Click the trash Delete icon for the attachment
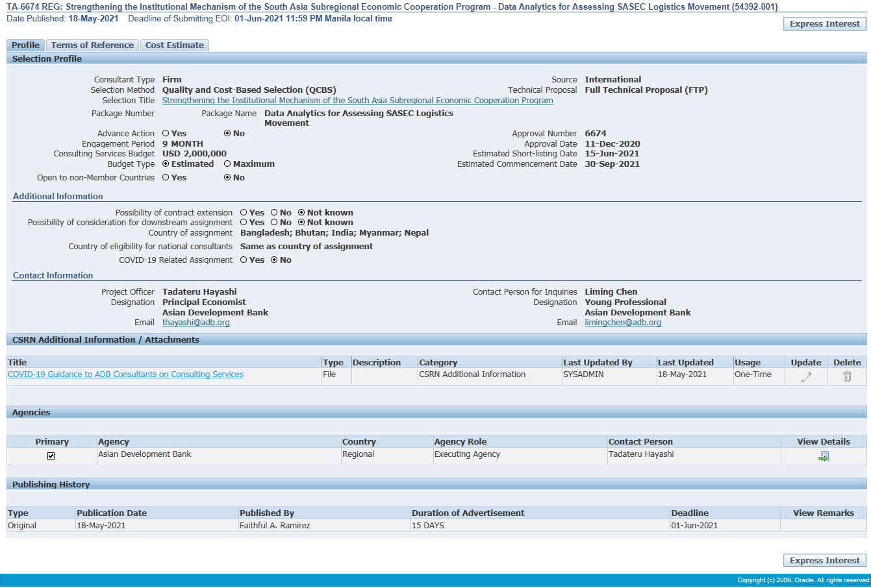The width and height of the screenshot is (871, 588). click(x=847, y=376)
